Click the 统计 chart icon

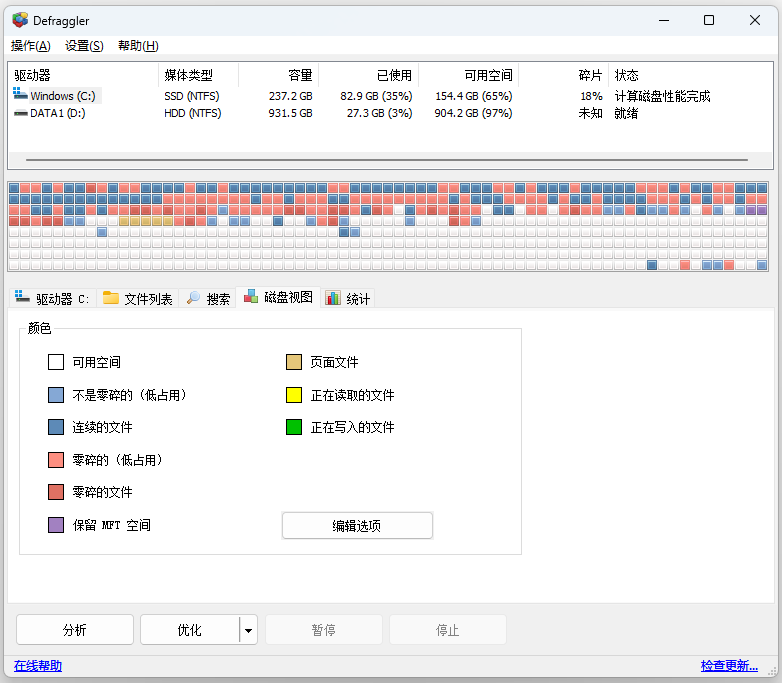(x=332, y=298)
